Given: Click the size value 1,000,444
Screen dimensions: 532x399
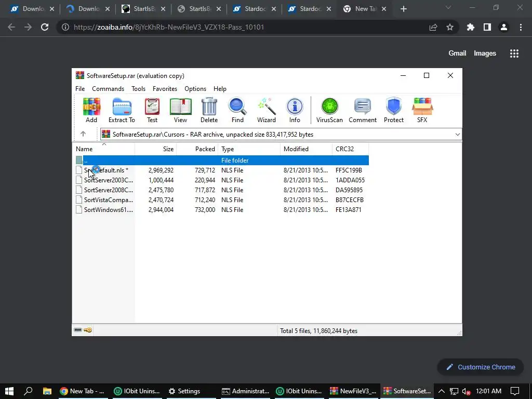Looking at the screenshot, I should pyautogui.click(x=161, y=180).
